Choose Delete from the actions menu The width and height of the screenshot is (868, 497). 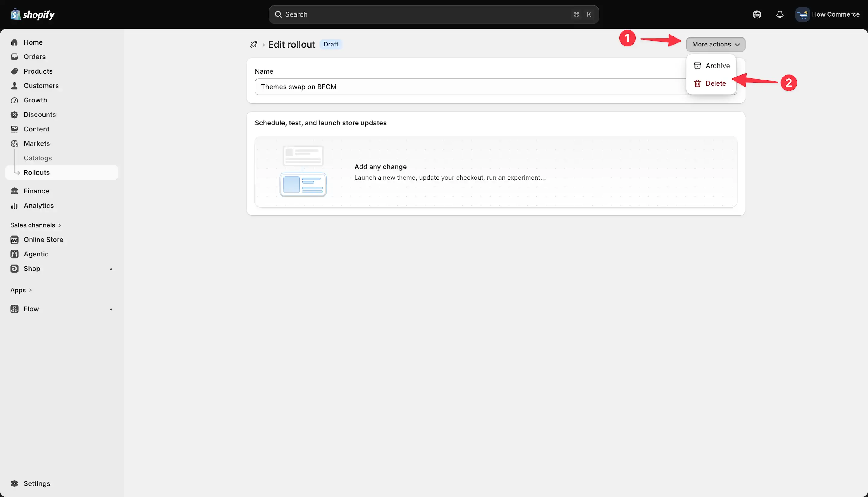point(711,83)
